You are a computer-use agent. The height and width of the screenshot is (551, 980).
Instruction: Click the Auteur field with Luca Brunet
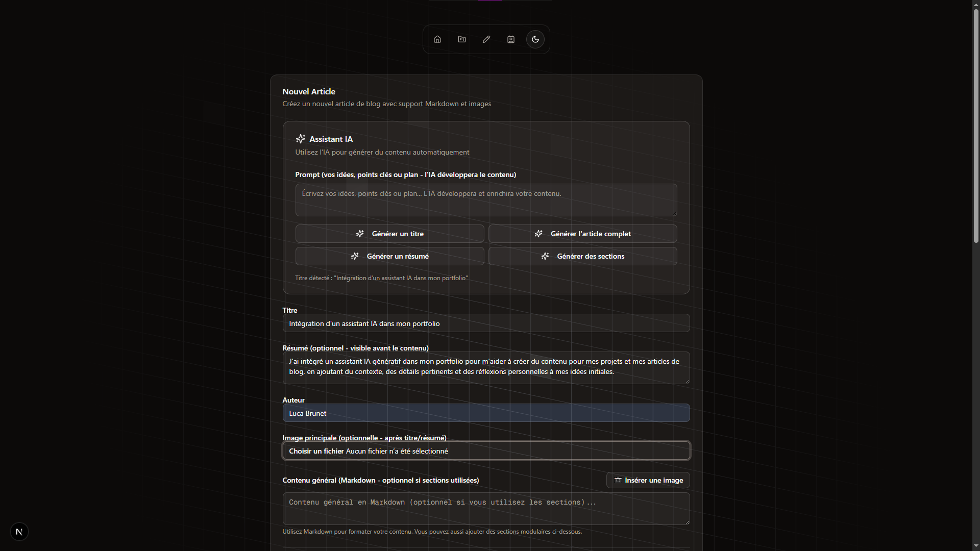tap(485, 413)
